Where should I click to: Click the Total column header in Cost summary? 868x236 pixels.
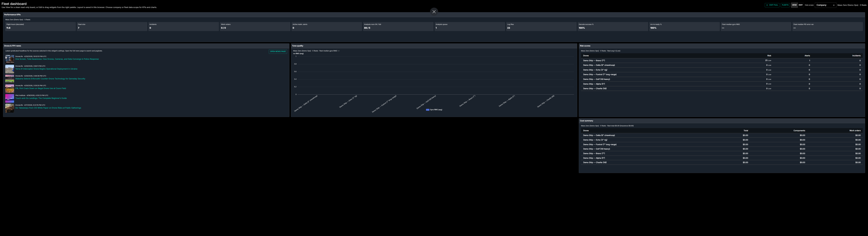746,131
